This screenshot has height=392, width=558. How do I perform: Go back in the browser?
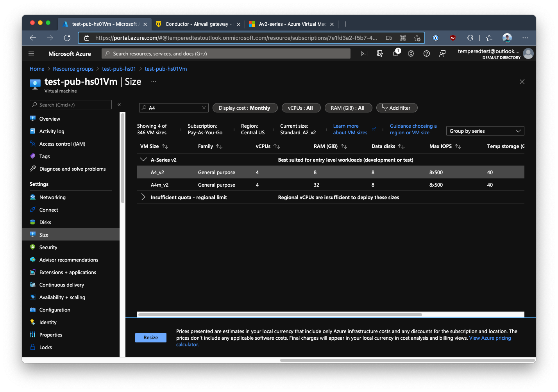click(x=33, y=38)
